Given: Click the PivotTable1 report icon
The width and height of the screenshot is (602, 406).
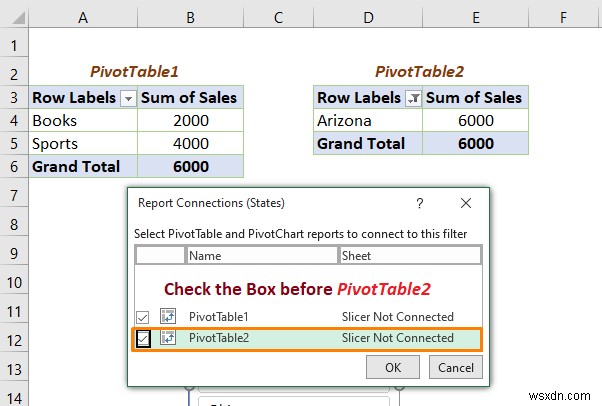Looking at the screenshot, I should click(x=168, y=316).
